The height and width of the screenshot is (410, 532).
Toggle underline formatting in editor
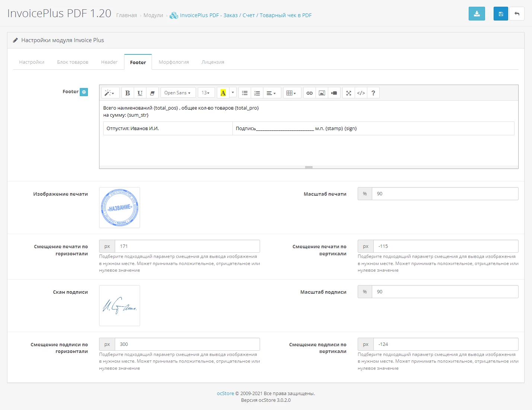tap(140, 93)
